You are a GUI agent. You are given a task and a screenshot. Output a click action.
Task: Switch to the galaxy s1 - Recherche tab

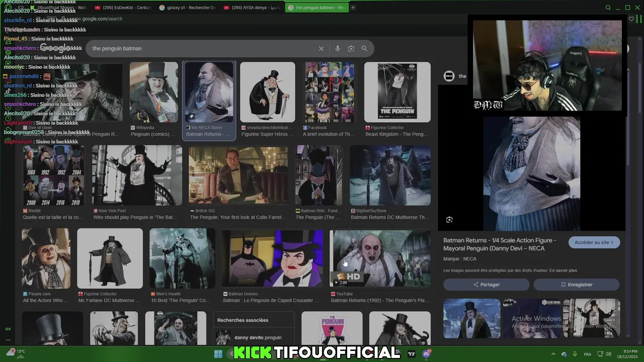187,8
